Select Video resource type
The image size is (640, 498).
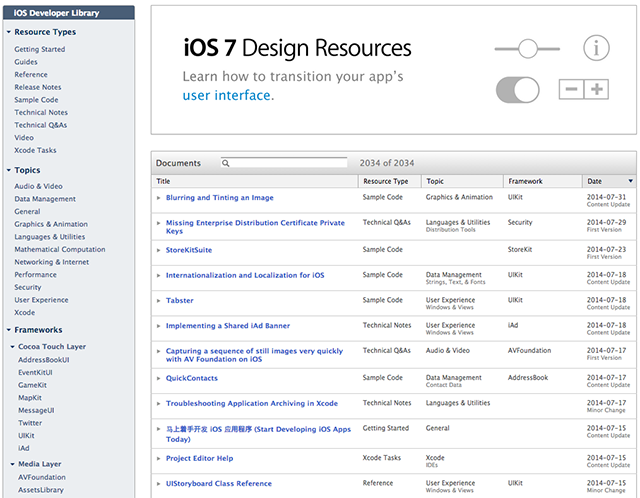[x=24, y=138]
